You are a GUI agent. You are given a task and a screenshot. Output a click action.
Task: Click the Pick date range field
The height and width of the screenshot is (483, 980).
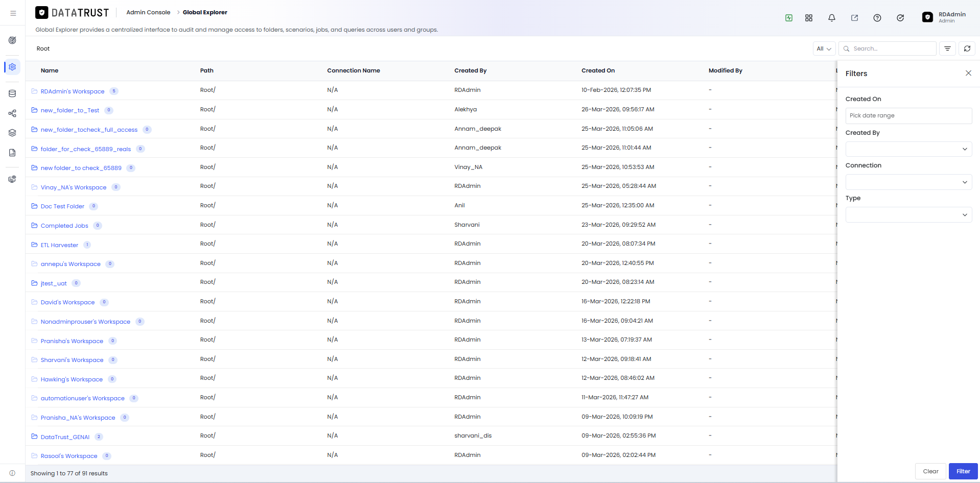pos(908,115)
